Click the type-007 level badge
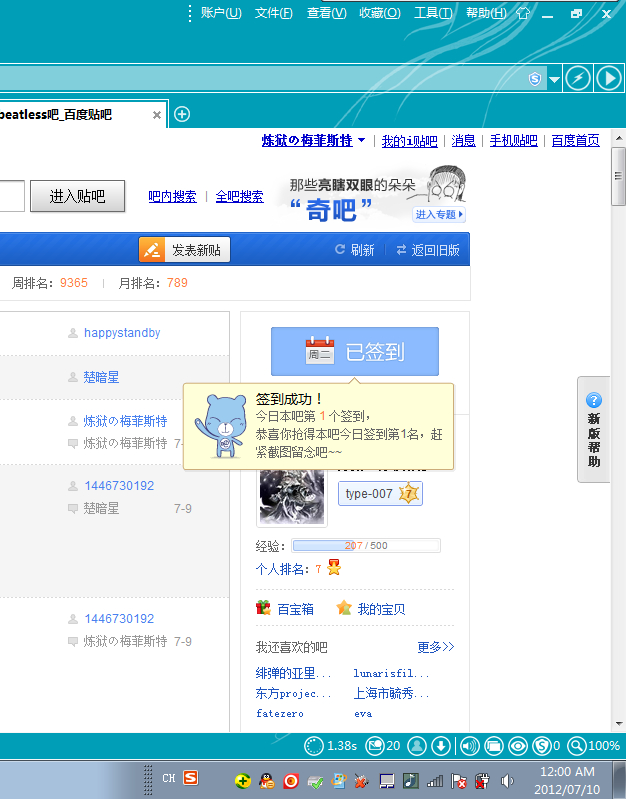Screen dimensions: 626x799 380,493
